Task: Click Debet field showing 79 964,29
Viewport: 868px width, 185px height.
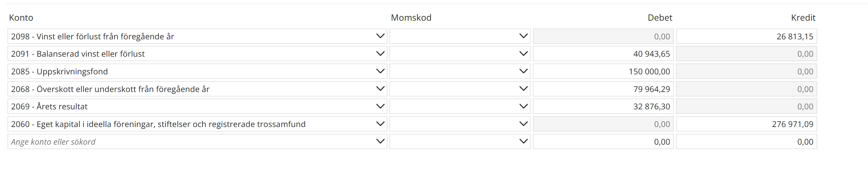Action: pos(603,89)
